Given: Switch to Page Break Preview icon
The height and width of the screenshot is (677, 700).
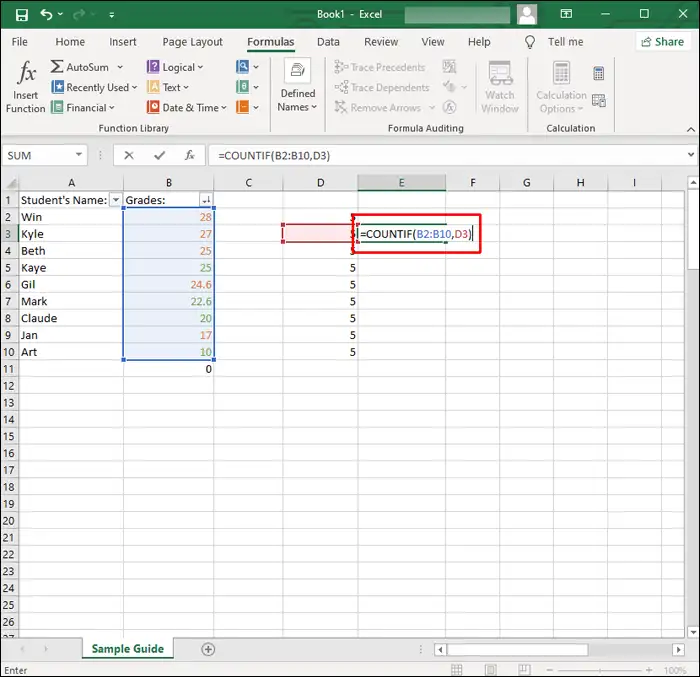Looking at the screenshot, I should point(524,670).
